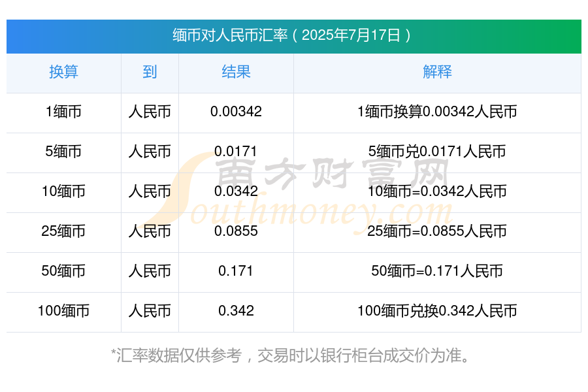Select the result value 0.00342
Screen dimensions: 588x392
coord(236,112)
